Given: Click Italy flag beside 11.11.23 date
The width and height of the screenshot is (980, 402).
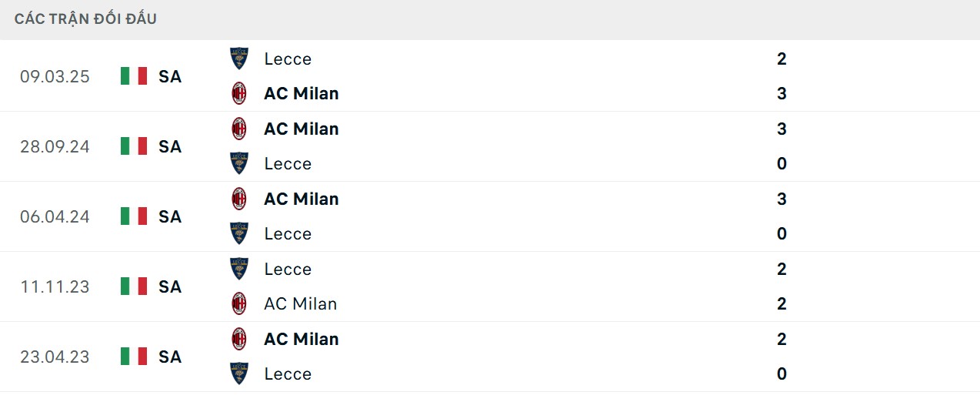Looking at the screenshot, I should (134, 286).
